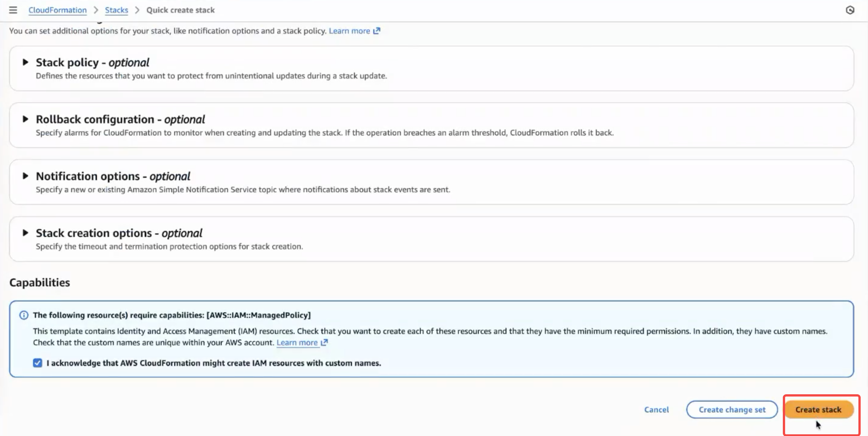Cancel the stack creation
The width and height of the screenshot is (868, 436).
point(656,410)
